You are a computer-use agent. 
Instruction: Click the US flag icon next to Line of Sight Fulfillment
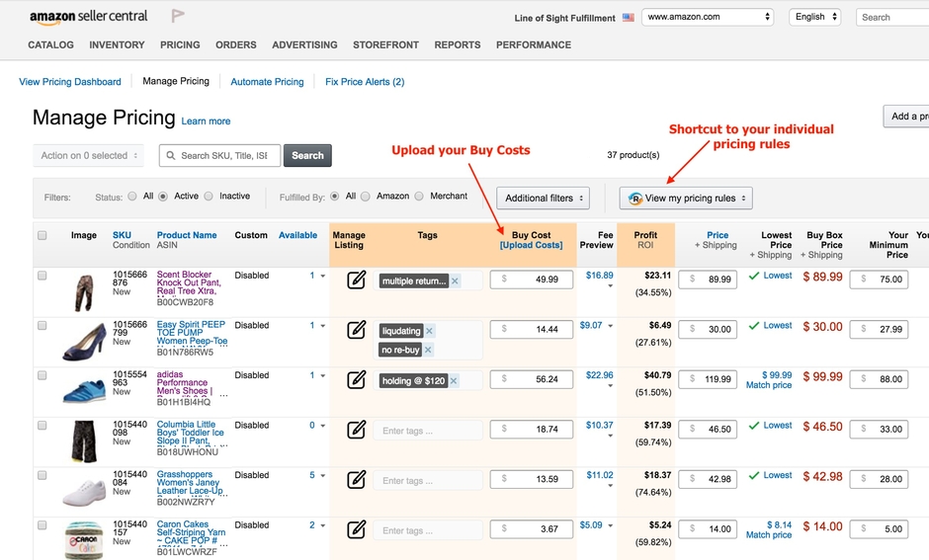pos(628,18)
